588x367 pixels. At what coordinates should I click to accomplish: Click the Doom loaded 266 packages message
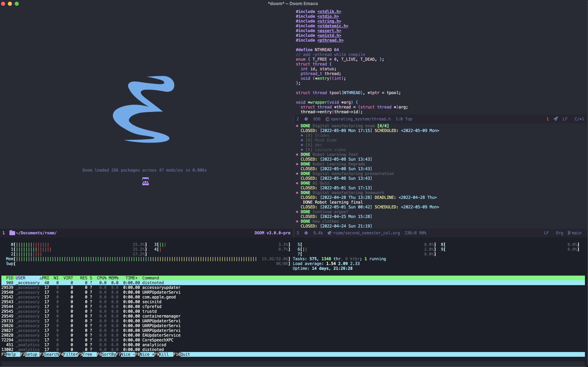click(145, 170)
